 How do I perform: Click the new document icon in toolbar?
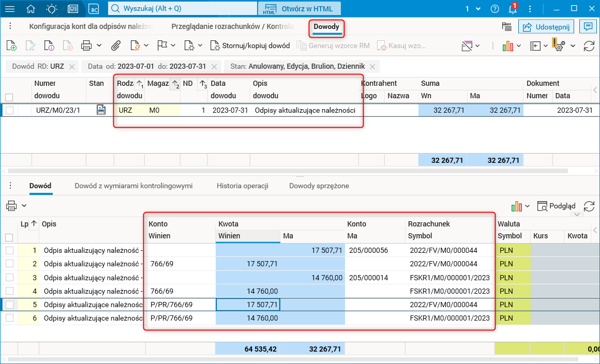(x=11, y=45)
